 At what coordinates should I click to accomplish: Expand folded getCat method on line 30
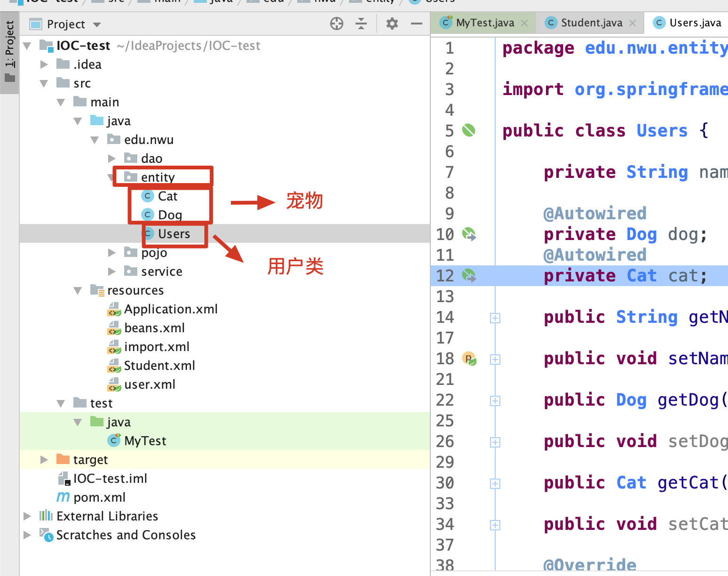coord(495,483)
